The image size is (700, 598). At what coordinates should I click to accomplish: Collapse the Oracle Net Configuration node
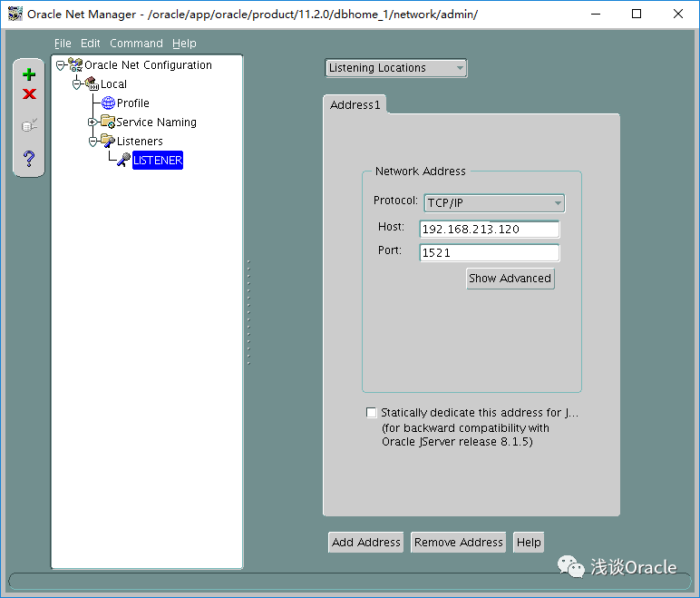(60, 65)
